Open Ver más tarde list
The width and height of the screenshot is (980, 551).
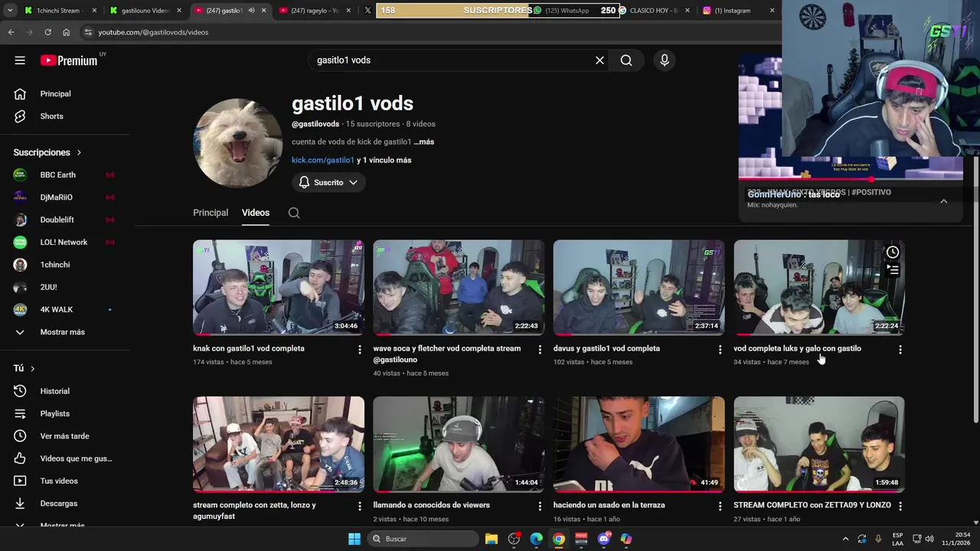click(x=65, y=436)
